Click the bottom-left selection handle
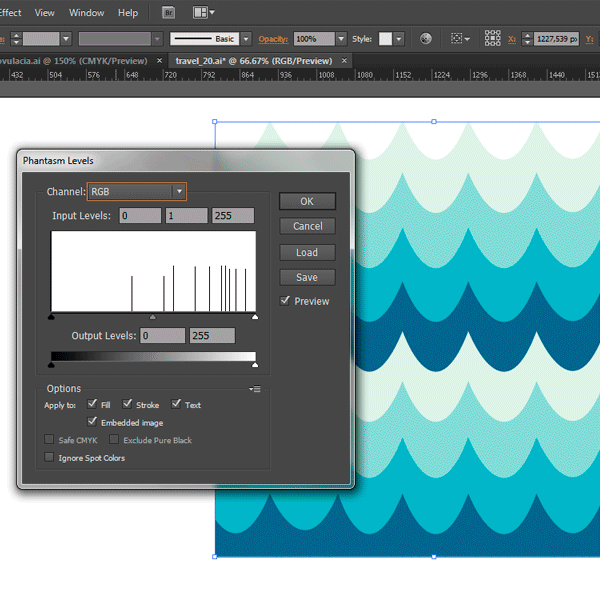 [215, 556]
